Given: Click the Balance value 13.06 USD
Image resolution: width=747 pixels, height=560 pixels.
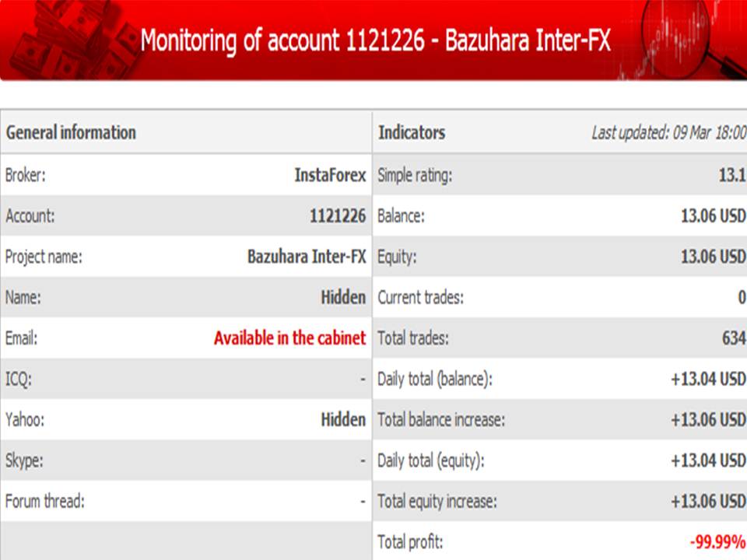Looking at the screenshot, I should pyautogui.click(x=714, y=216).
